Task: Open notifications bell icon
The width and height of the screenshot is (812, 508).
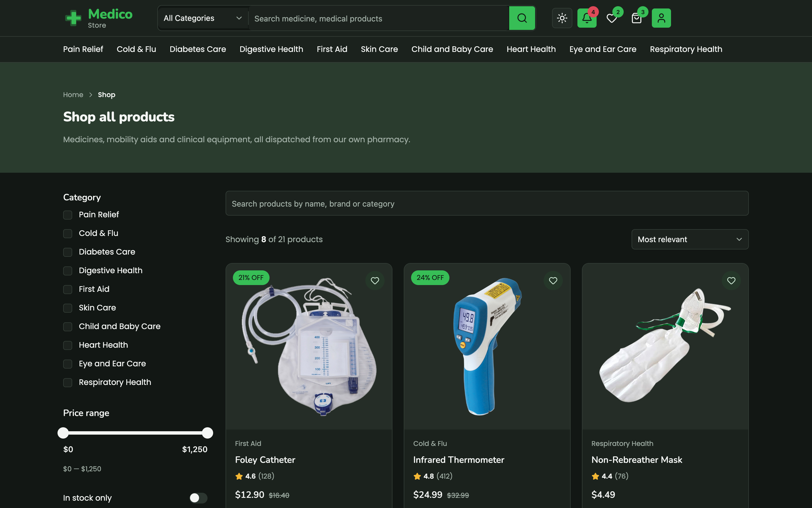Action: (x=587, y=18)
